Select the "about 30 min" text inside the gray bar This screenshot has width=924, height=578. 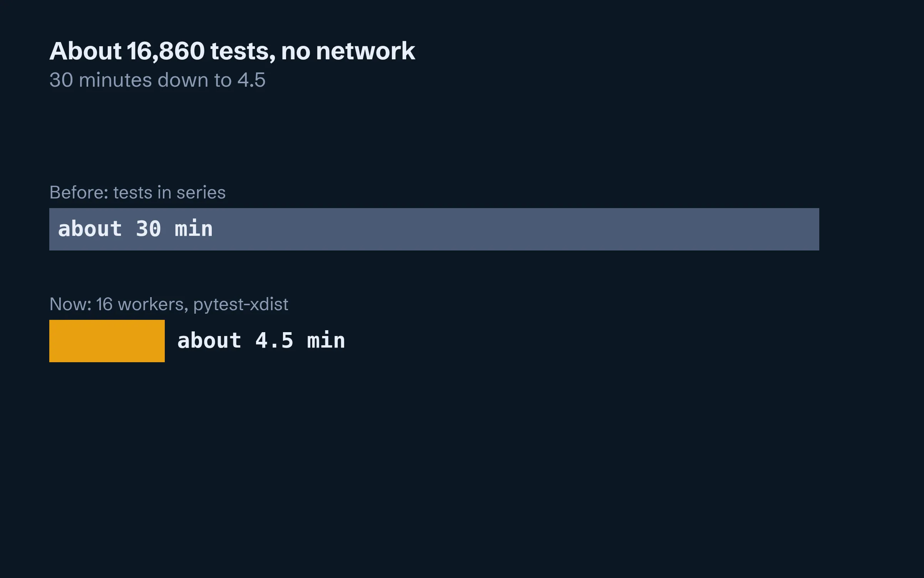click(x=135, y=229)
